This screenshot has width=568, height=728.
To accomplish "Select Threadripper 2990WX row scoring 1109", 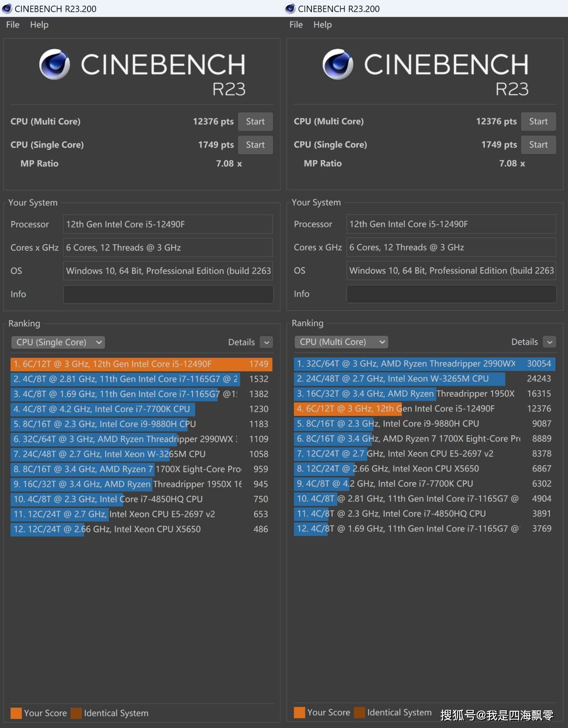I will [141, 439].
